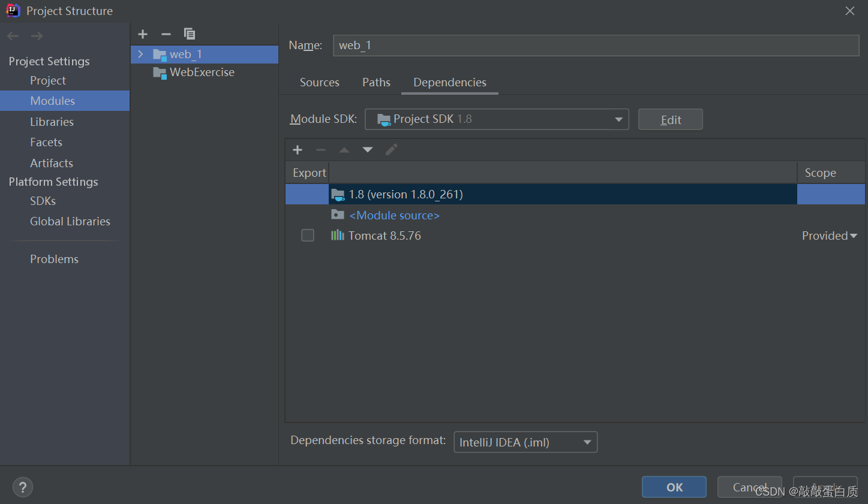
Task: Click the JDK 1.8 folder icon
Action: 338,194
